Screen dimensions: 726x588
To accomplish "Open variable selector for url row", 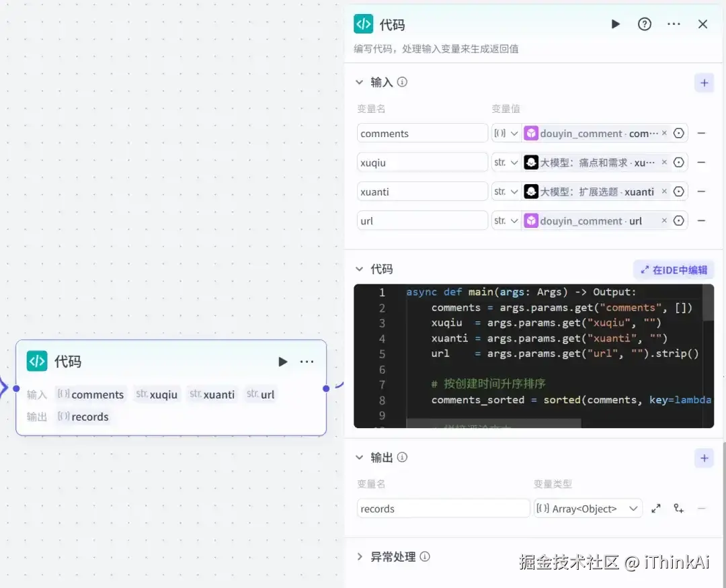I will [x=679, y=221].
